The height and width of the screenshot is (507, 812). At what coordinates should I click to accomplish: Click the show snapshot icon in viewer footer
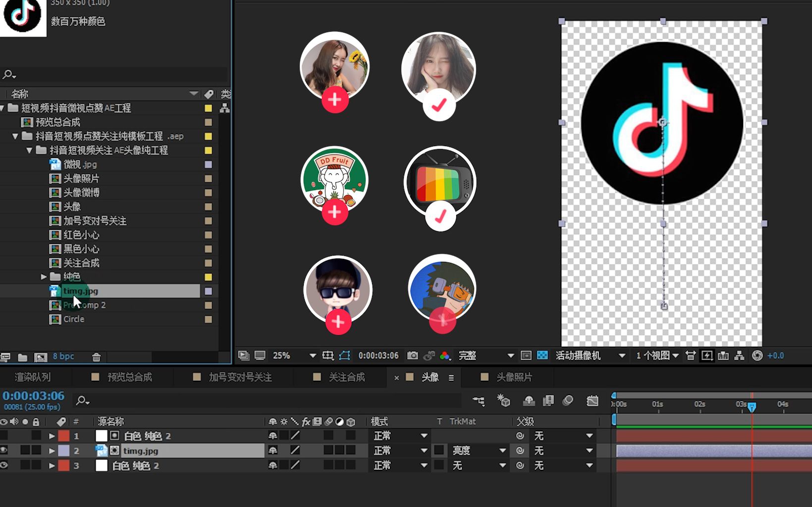[x=429, y=355]
